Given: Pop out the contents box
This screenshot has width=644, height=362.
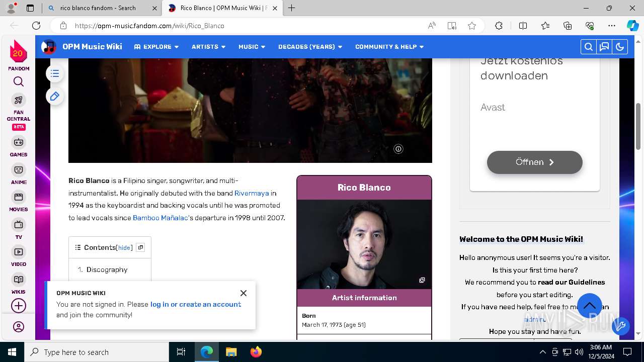Looking at the screenshot, I should click(141, 247).
